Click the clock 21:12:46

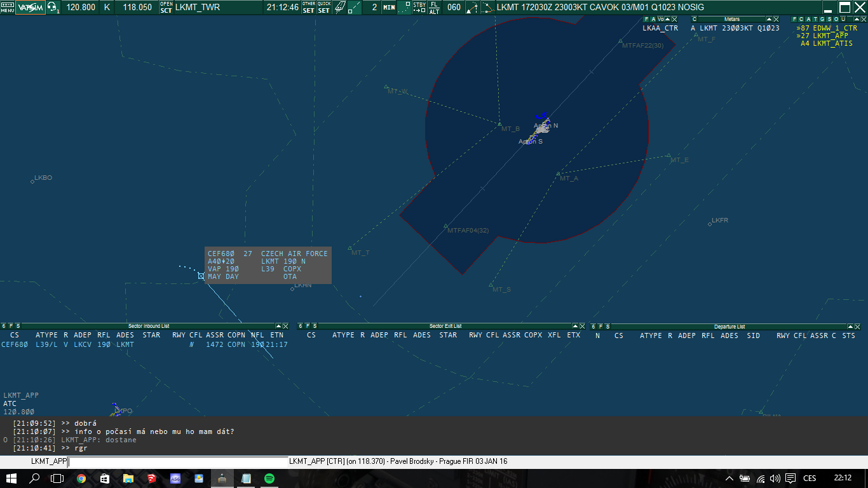[x=282, y=8]
